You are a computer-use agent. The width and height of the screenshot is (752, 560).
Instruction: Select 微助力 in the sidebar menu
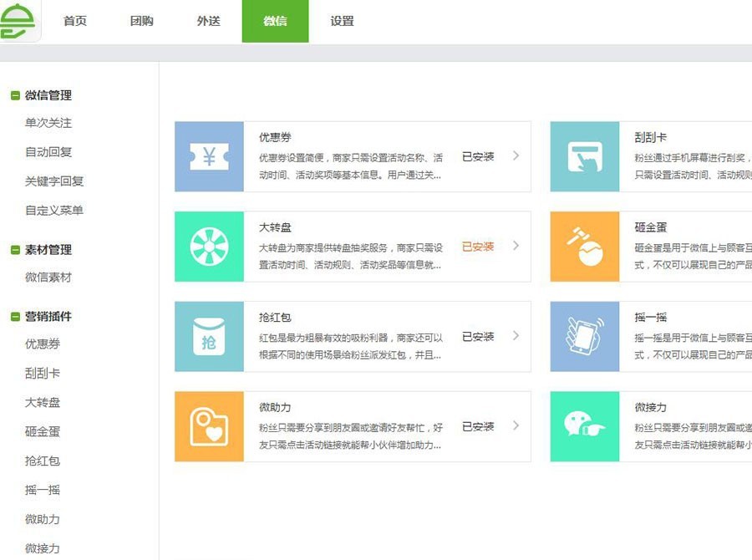pyautogui.click(x=43, y=519)
